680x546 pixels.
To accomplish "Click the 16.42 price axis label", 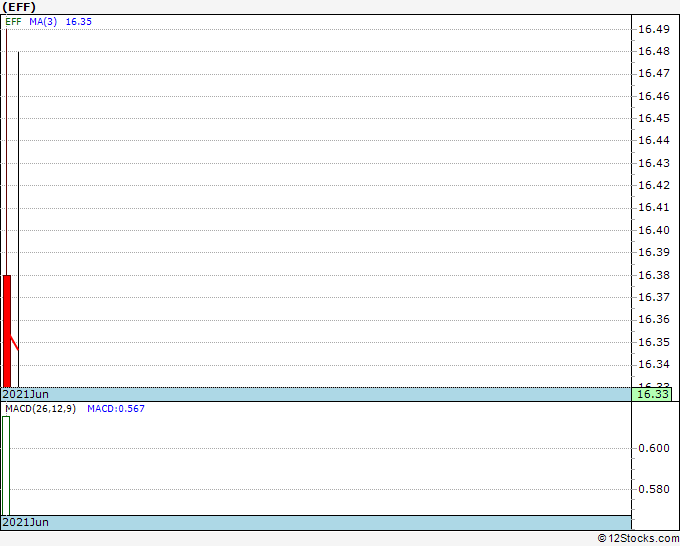I will [x=654, y=185].
